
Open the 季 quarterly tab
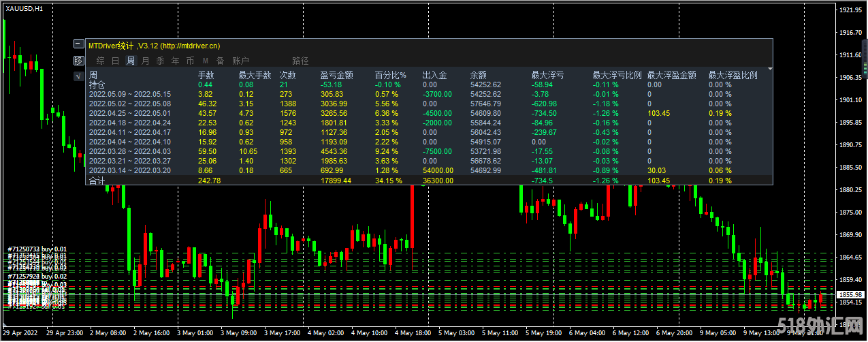pos(161,61)
